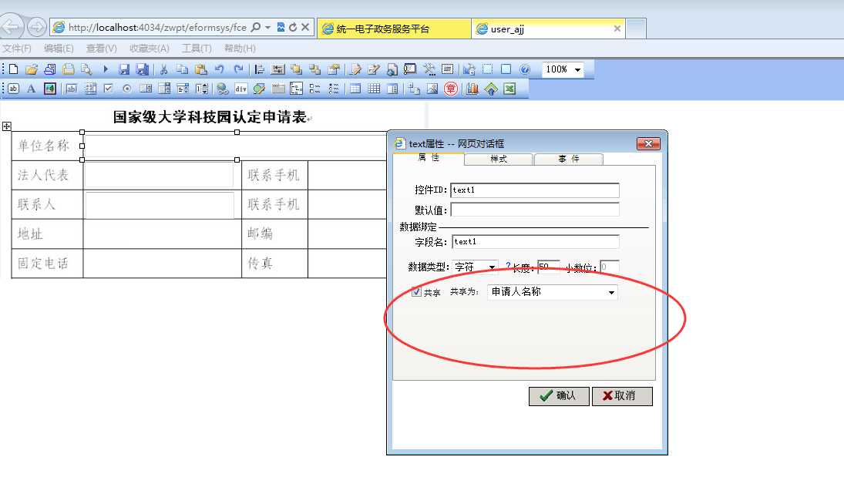Open the 收藏夹(A) menu
This screenshot has height=504, width=844.
tap(149, 48)
